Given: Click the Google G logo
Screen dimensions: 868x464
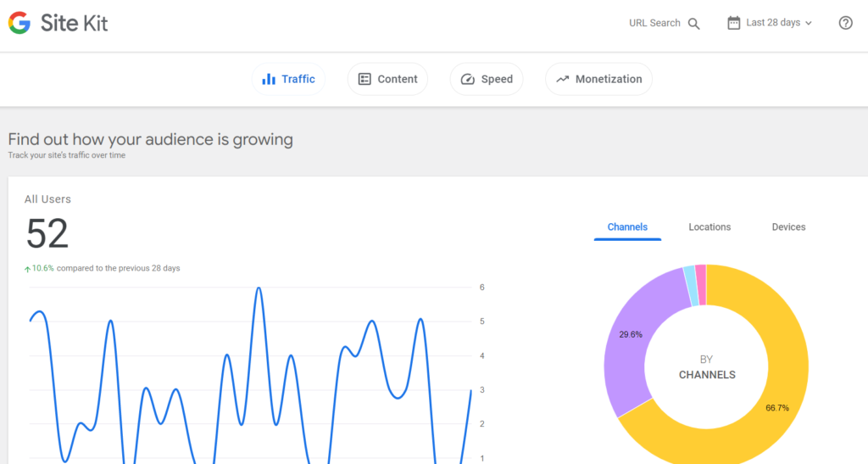Looking at the screenshot, I should coord(19,23).
